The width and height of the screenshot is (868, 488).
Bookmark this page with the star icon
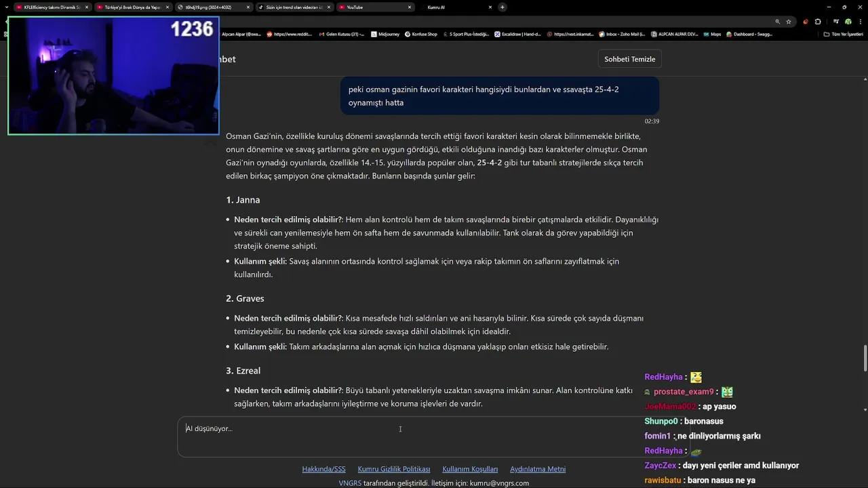click(789, 21)
